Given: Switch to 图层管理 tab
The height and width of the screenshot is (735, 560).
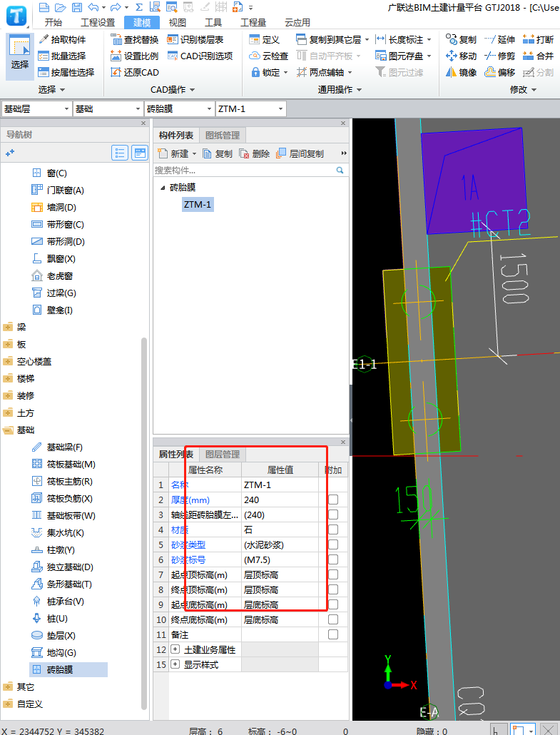Looking at the screenshot, I should click(x=223, y=455).
